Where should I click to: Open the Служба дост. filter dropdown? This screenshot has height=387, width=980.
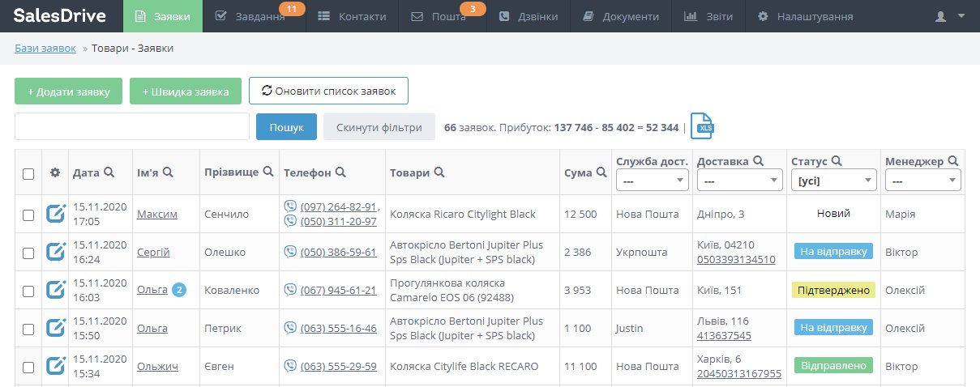[652, 181]
